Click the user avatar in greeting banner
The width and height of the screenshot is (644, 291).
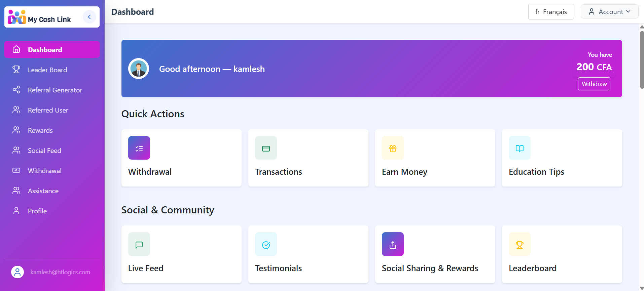pyautogui.click(x=139, y=69)
